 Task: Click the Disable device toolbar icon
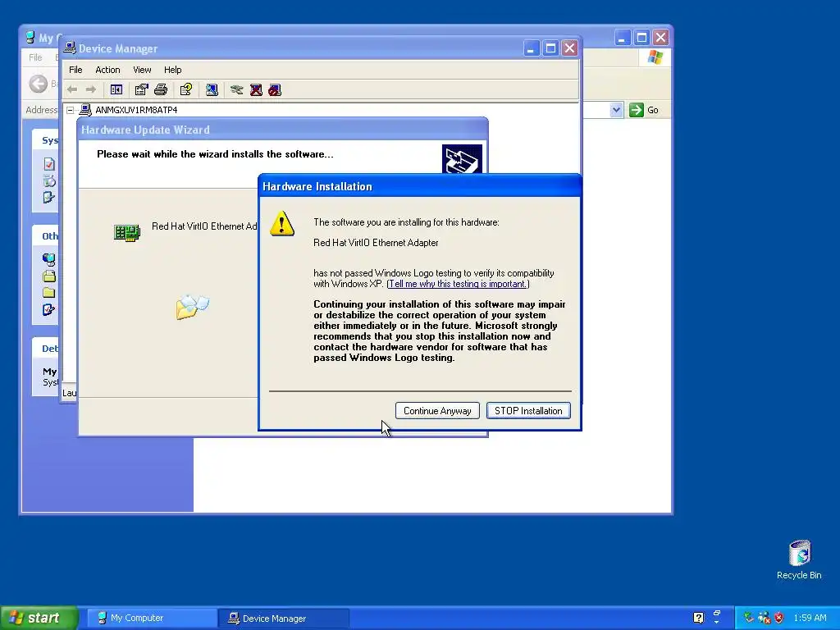[275, 89]
